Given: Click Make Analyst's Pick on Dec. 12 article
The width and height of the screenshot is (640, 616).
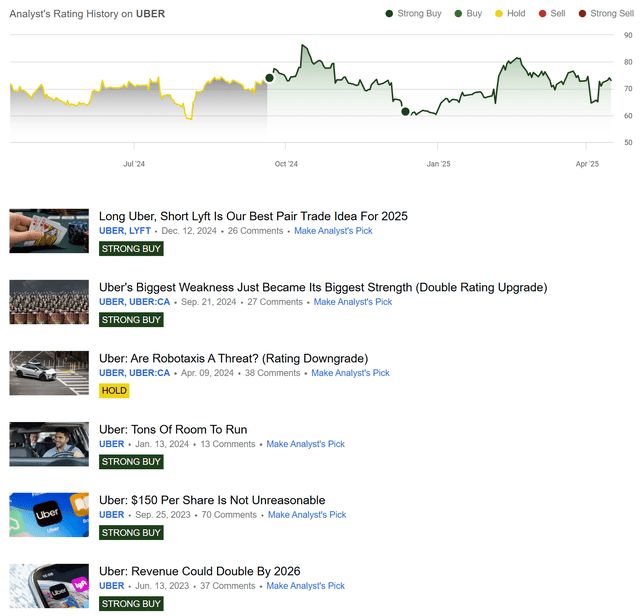Looking at the screenshot, I should 333,231.
